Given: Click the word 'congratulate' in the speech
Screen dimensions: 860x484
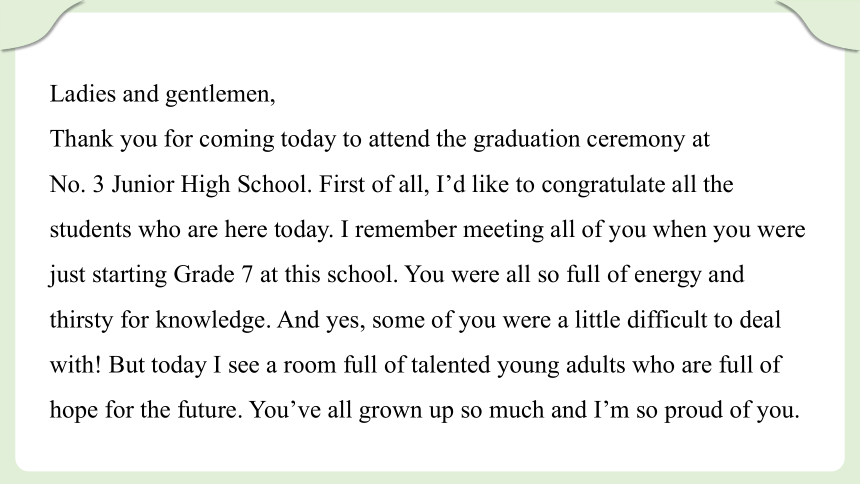Looking at the screenshot, I should pos(603,185).
